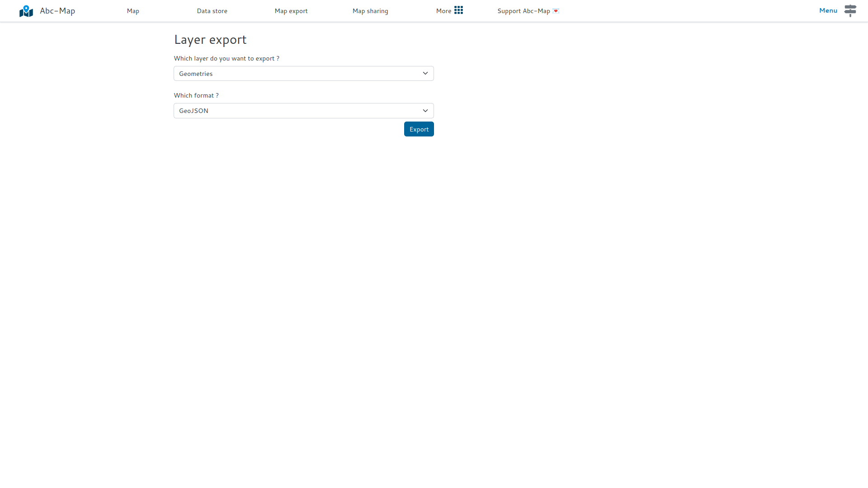Viewport: 868px width, 488px height.
Task: Click the Abc-Map title to go home
Action: (x=57, y=10)
